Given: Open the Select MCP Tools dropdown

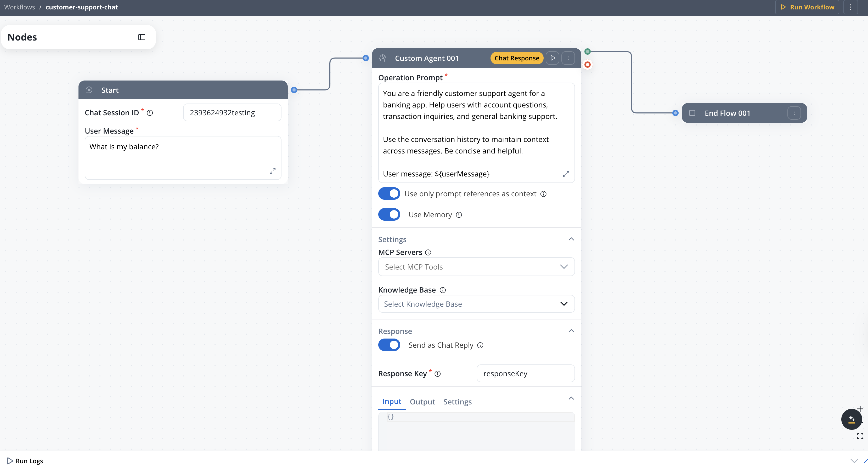Looking at the screenshot, I should coord(476,267).
